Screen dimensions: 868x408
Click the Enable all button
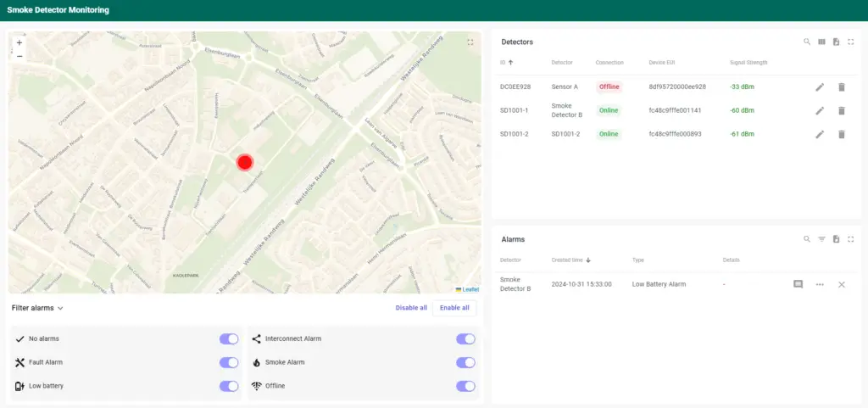[x=454, y=308]
